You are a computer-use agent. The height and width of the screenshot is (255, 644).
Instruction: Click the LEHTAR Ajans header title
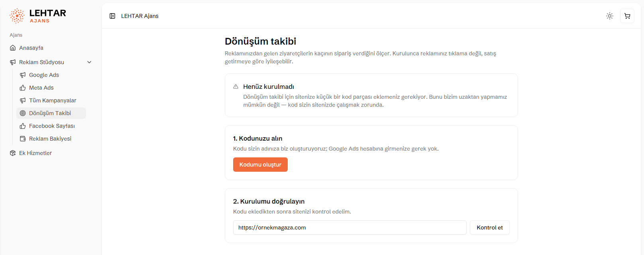tap(140, 16)
